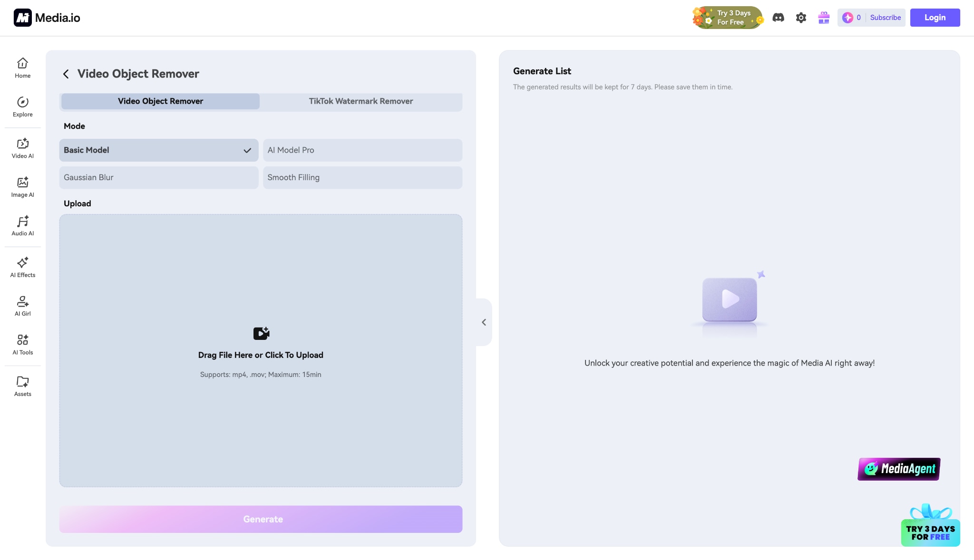Click the Try 3 Days For Free header banner
The image size is (974, 560).
click(x=728, y=18)
